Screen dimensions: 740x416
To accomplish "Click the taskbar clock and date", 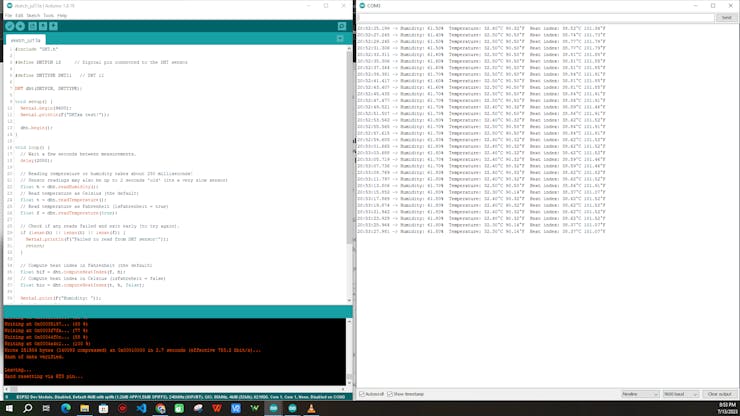I will [727, 408].
